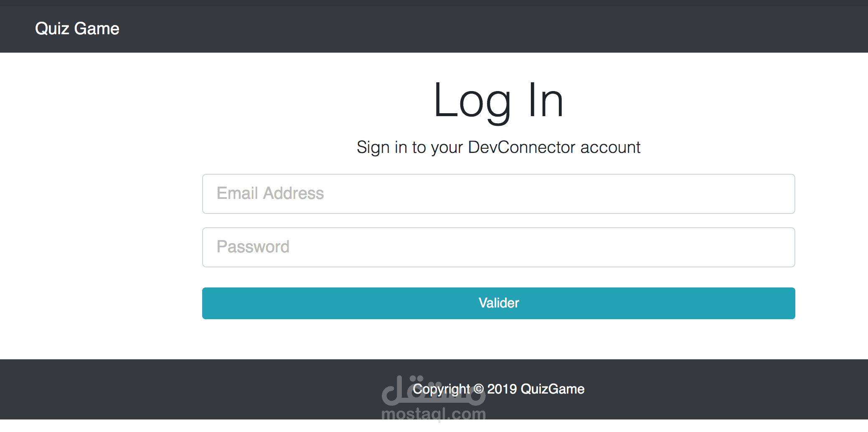Click the mostaql.com watermark text
868x432 pixels.
click(x=434, y=414)
